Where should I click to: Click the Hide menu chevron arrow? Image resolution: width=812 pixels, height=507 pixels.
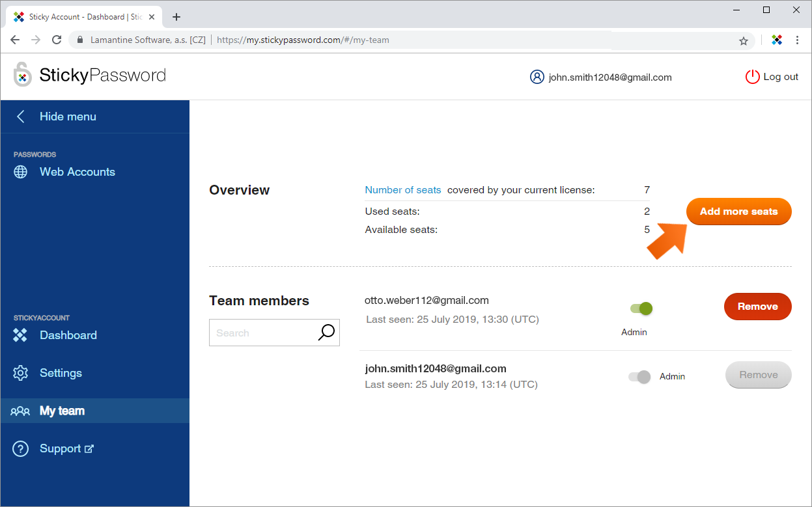[x=20, y=116]
